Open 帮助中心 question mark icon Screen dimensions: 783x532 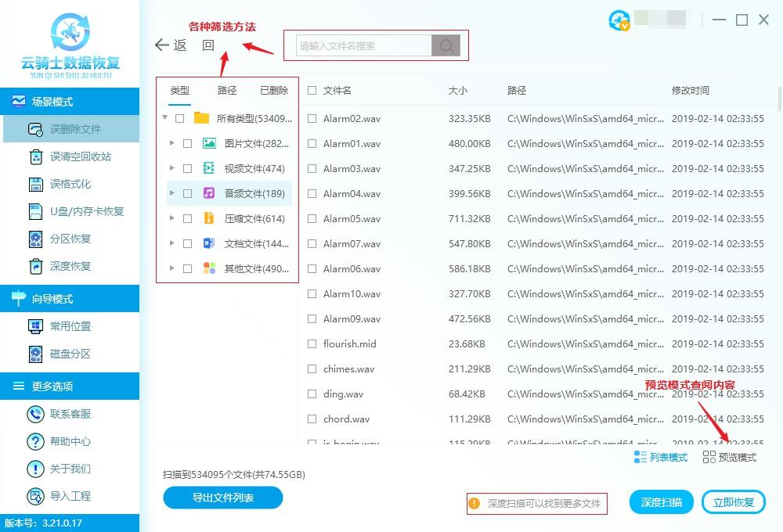[35, 441]
